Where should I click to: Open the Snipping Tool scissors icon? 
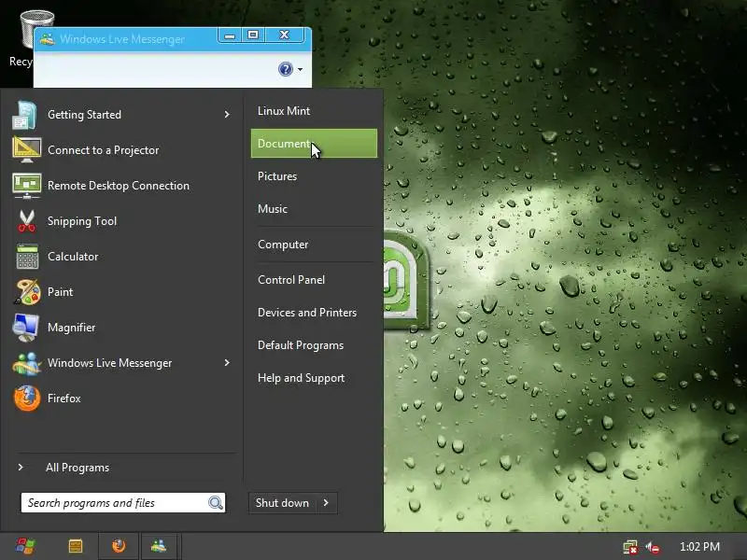click(x=27, y=221)
